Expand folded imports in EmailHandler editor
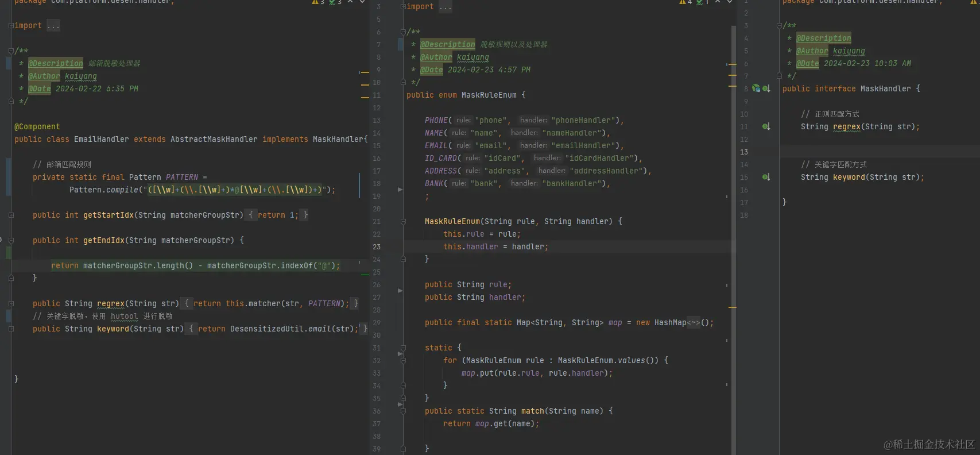 pos(11,25)
